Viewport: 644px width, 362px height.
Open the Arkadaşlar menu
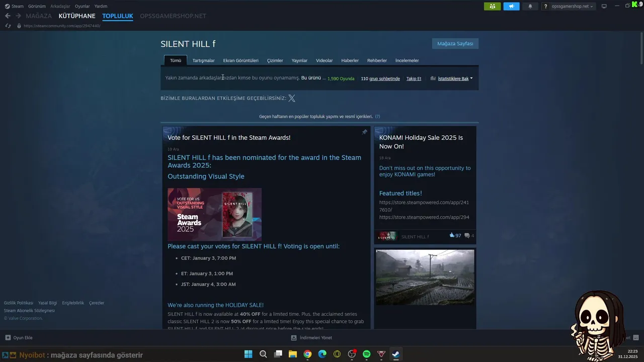point(60,7)
